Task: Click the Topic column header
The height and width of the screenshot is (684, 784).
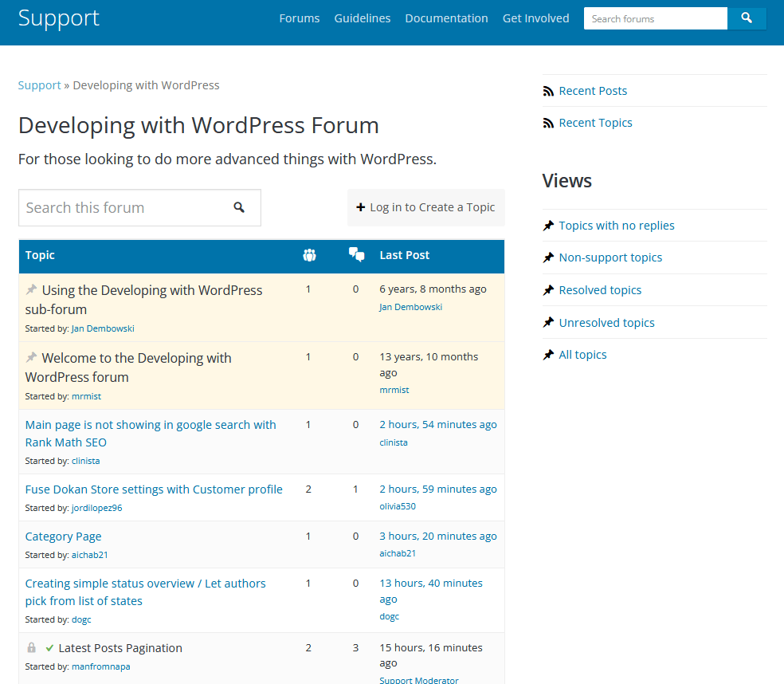Action: (40, 255)
